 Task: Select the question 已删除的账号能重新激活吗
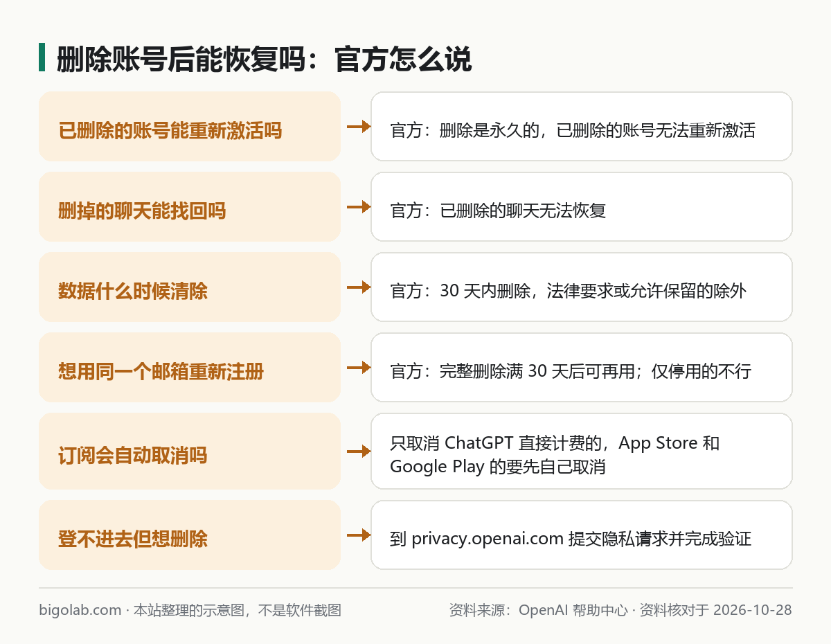(x=190, y=127)
